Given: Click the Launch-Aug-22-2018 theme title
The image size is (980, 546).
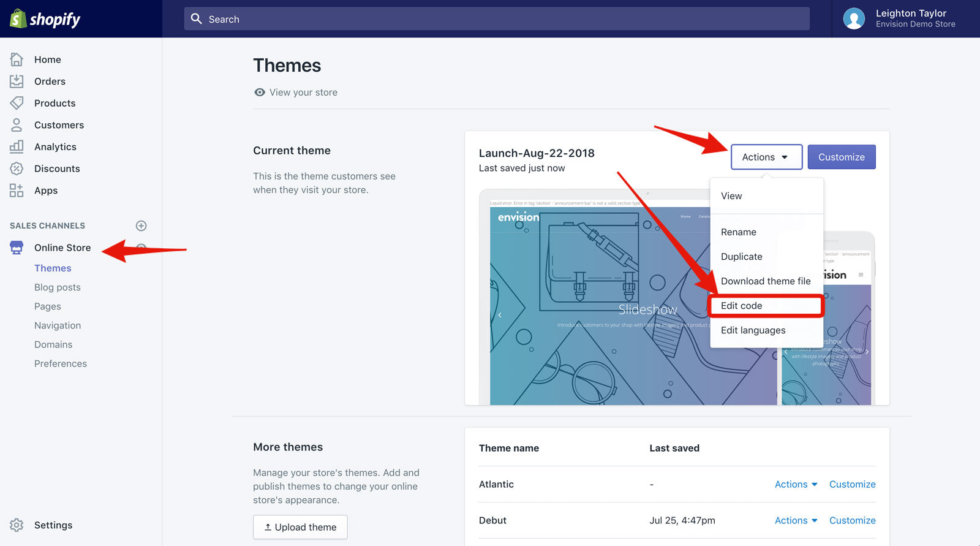Looking at the screenshot, I should [x=537, y=153].
